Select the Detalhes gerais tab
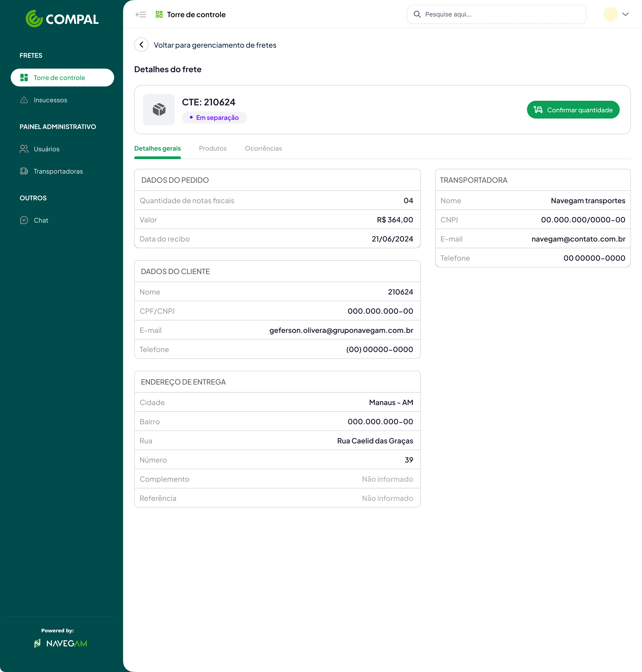The height and width of the screenshot is (672, 642). 157,148
